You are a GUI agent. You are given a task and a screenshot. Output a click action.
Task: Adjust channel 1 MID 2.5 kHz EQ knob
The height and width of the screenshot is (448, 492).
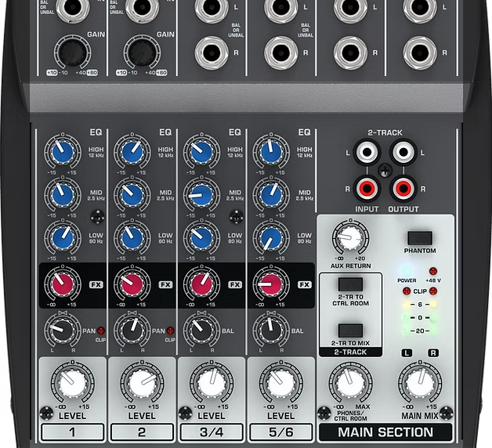[63, 194]
